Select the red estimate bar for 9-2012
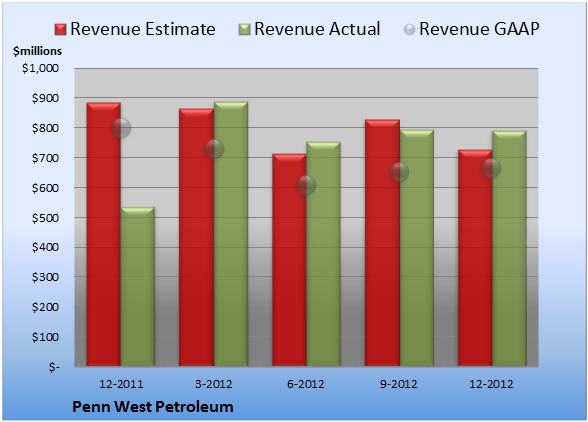Image resolution: width=588 pixels, height=422 pixels. [382, 243]
